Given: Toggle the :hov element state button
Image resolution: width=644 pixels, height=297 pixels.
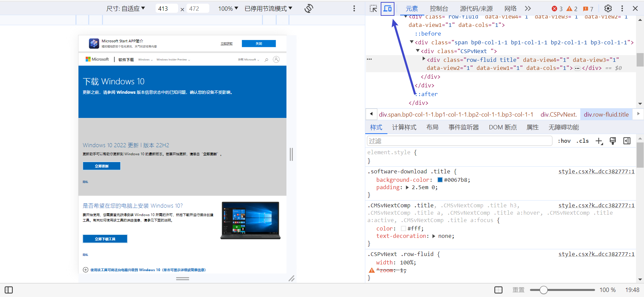Looking at the screenshot, I should (564, 141).
